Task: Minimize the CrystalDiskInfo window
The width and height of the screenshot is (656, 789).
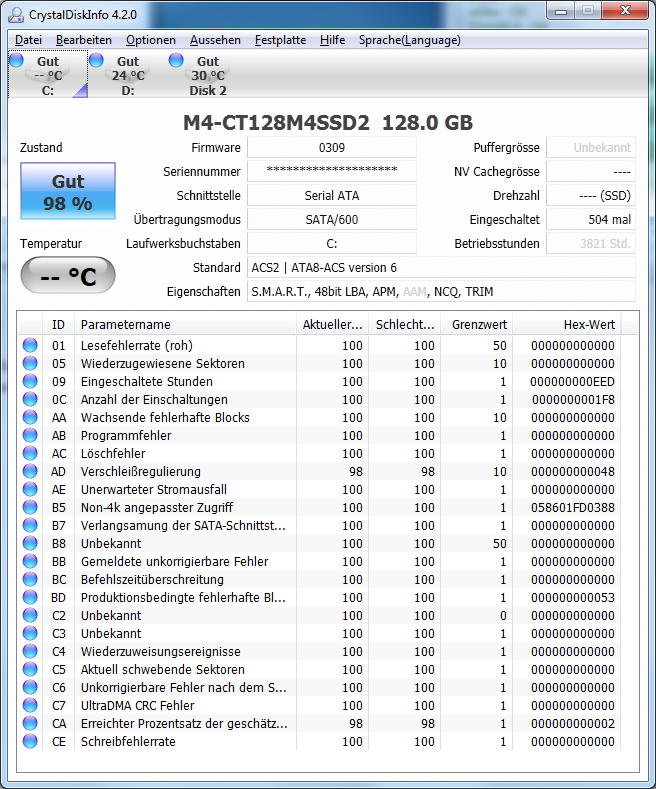Action: [561, 11]
